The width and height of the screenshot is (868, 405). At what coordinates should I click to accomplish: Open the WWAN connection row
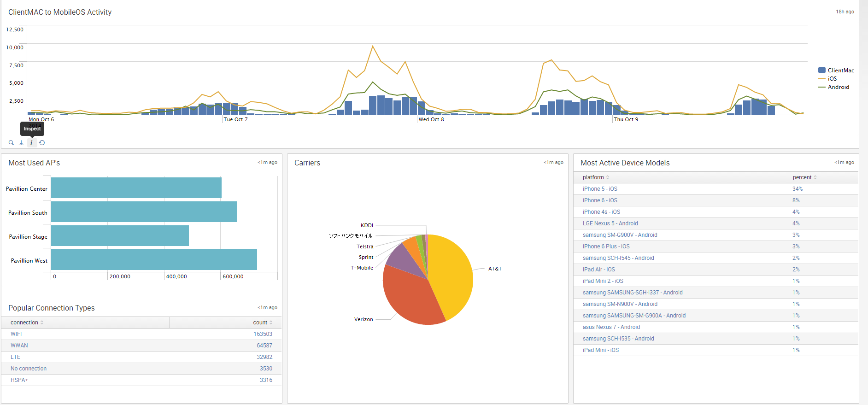click(141, 346)
